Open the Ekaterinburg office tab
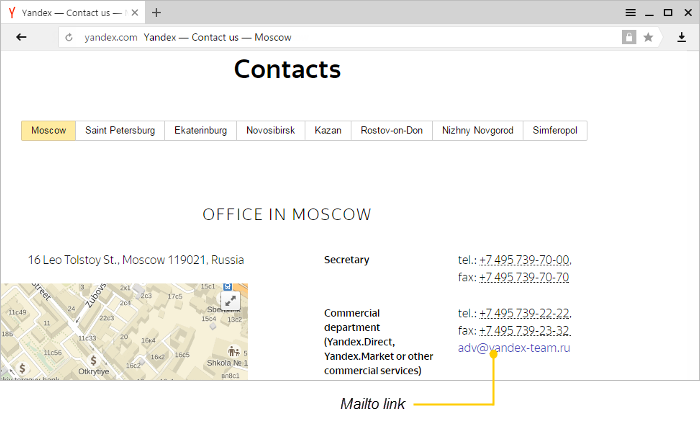700x430 pixels. click(200, 130)
